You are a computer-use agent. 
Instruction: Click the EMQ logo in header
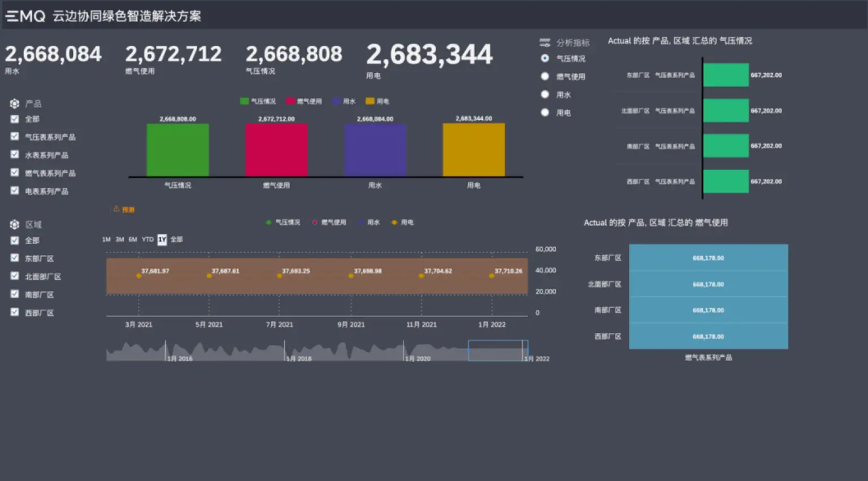point(25,16)
